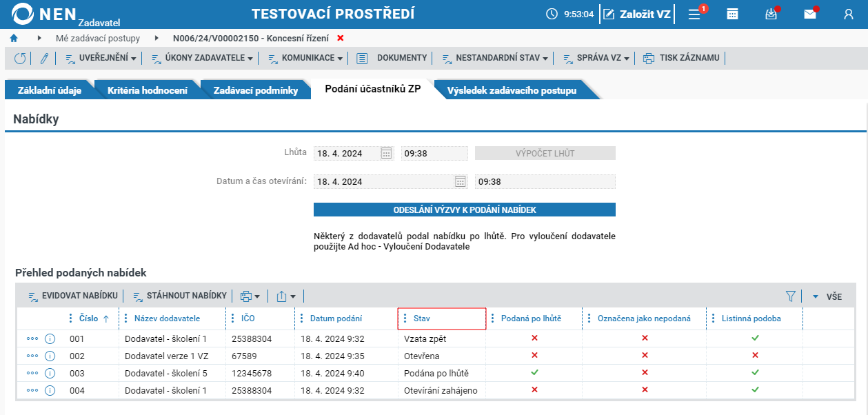
Task: Open the export share dropdown
Action: click(286, 296)
